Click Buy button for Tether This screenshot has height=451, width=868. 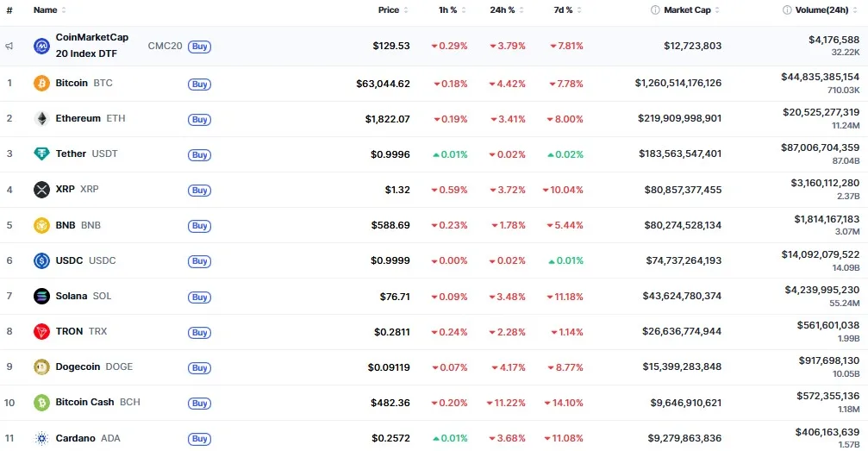click(199, 155)
